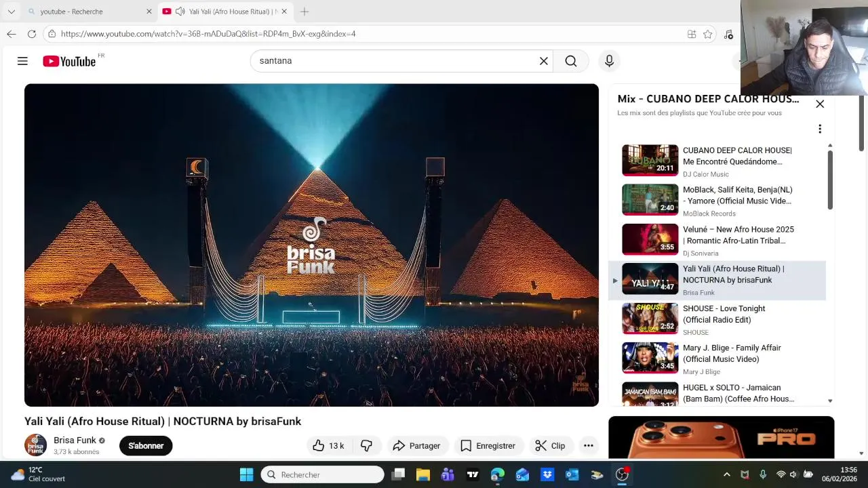Click the playlist scroll-down arrow
This screenshot has height=488, width=868.
830,401
